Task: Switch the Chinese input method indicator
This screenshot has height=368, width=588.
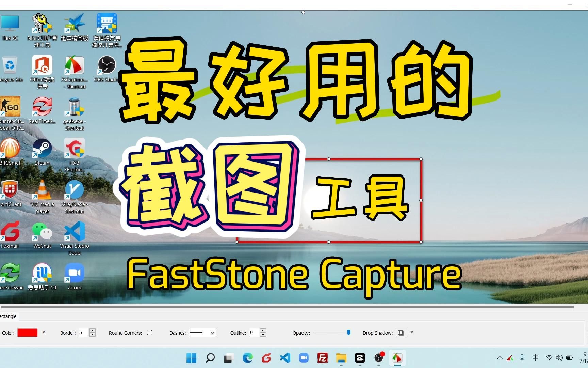Action: coord(535,358)
